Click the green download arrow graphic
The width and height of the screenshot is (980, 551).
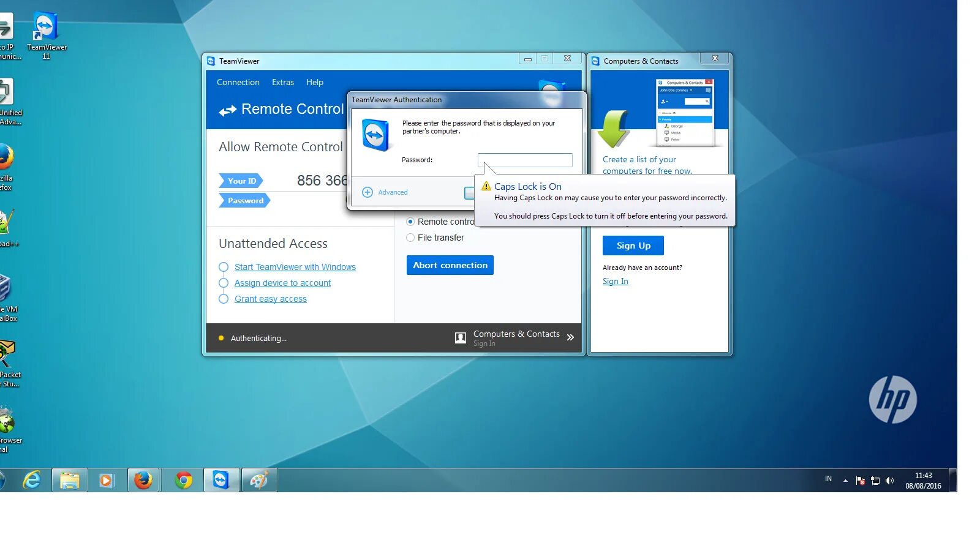pos(613,129)
